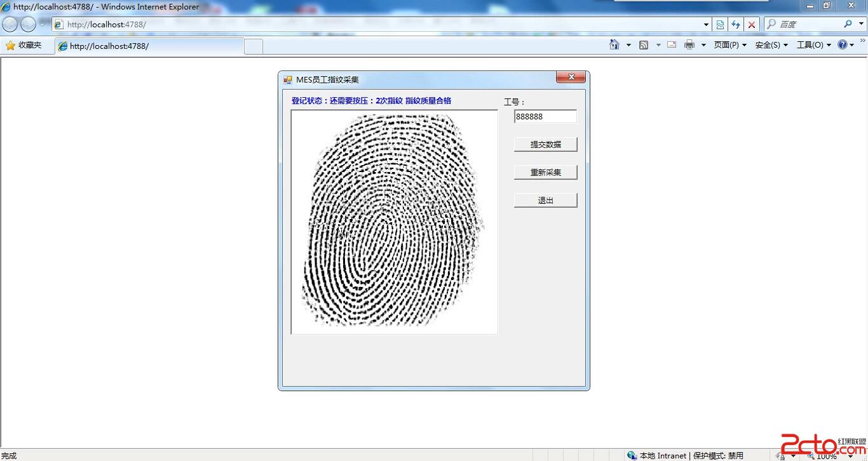Screen dimensions: 868x461
Task: Expand the Home button dropdown arrow
Action: coord(628,45)
